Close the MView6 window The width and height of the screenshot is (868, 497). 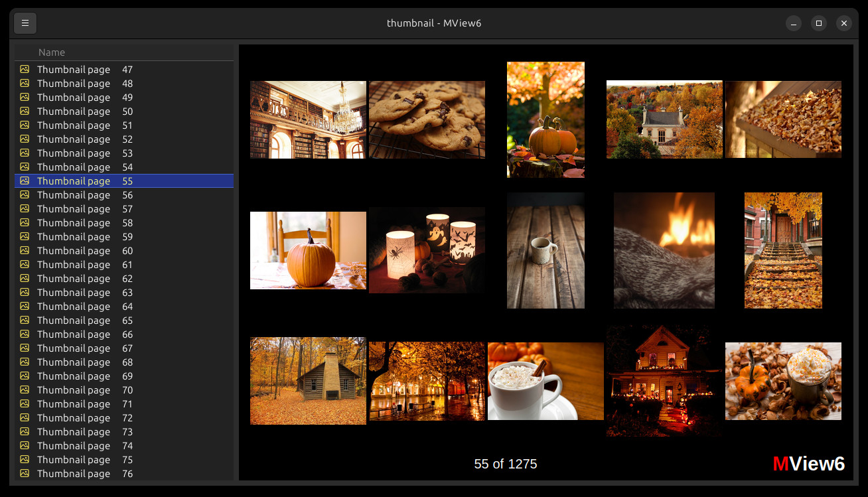point(844,23)
